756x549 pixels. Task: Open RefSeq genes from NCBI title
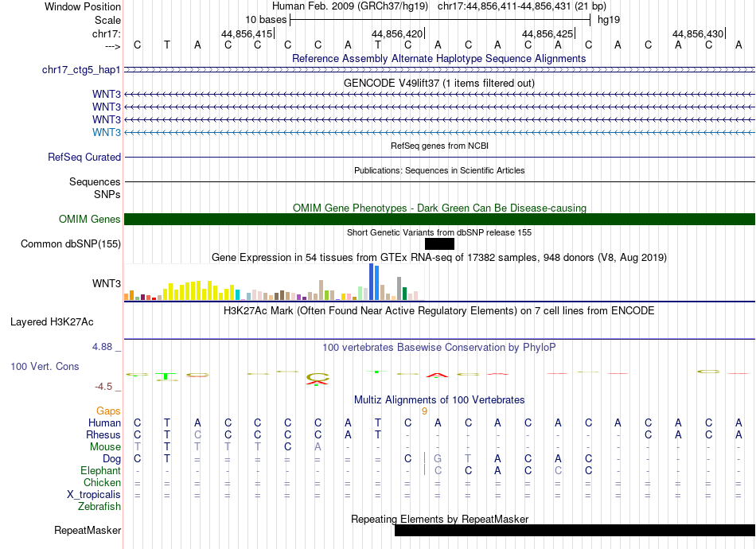[x=439, y=146]
